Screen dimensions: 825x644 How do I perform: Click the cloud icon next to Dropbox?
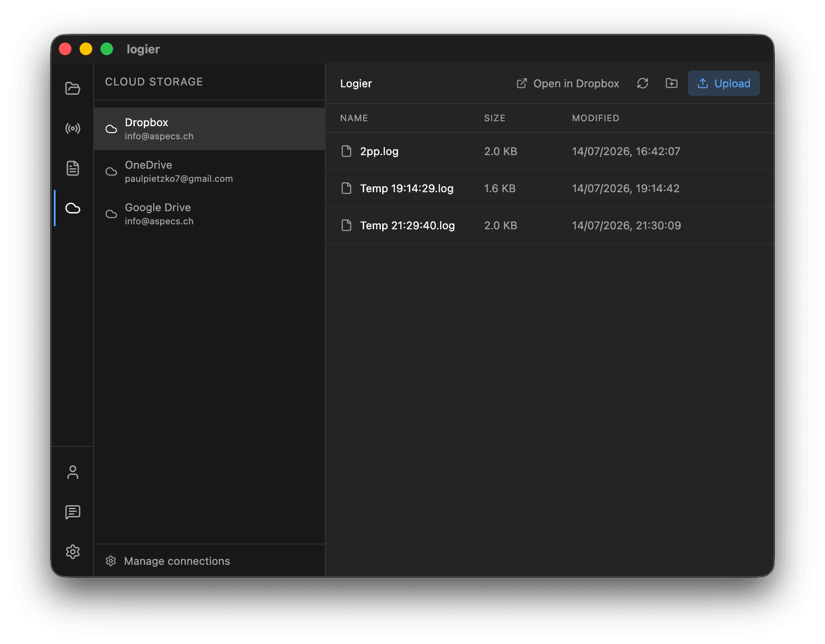pyautogui.click(x=111, y=129)
